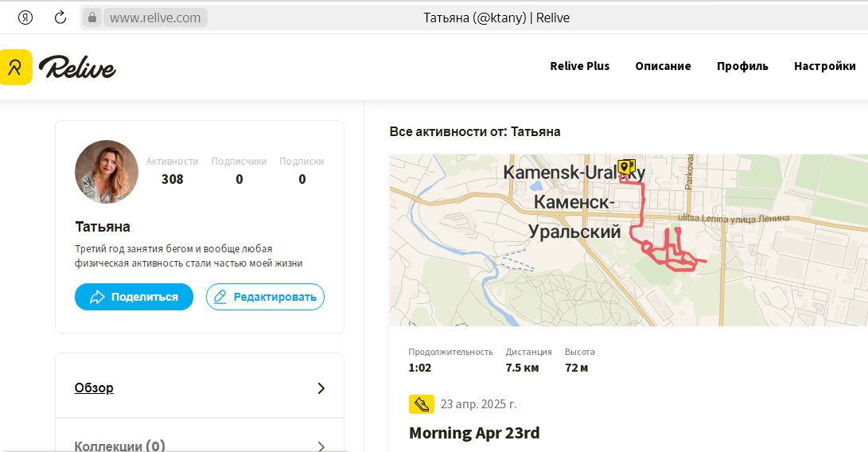Expand Коллекции with its chevron arrow
Image resolution: width=868 pixels, height=452 pixels.
coord(321,446)
